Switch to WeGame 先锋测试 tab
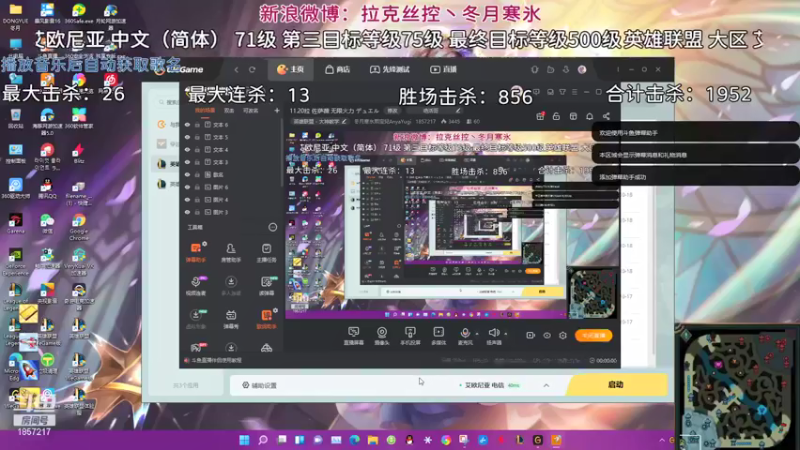The image size is (800, 450). coord(390,69)
